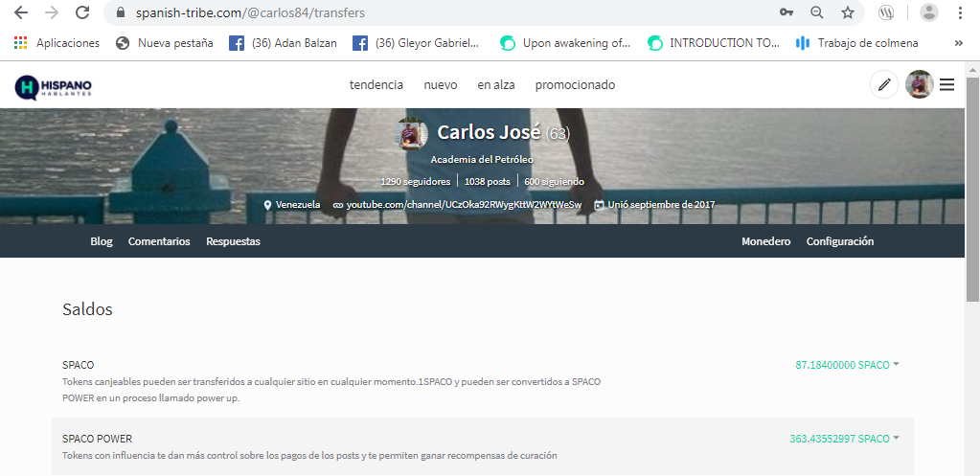Show more bookmarks with the double chevron
This screenshot has height=476, width=980.
pos(959,43)
